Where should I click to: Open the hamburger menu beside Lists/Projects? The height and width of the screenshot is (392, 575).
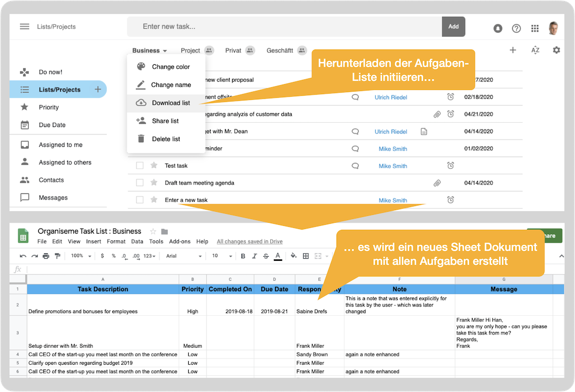pyautogui.click(x=25, y=27)
